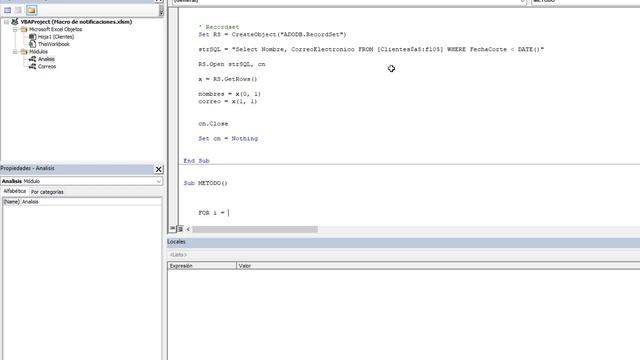
Task: Toggle Folders view in Project Explorer toolbar
Action: [31, 10]
